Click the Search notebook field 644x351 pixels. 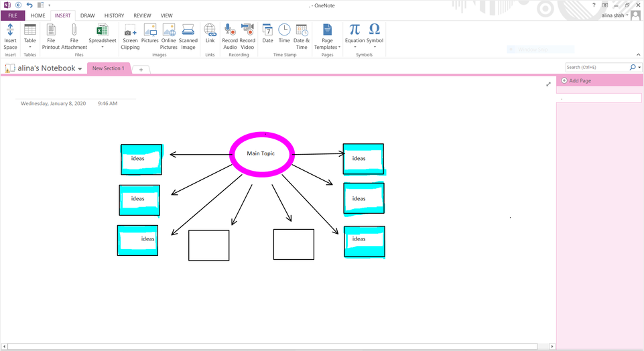[x=596, y=68]
